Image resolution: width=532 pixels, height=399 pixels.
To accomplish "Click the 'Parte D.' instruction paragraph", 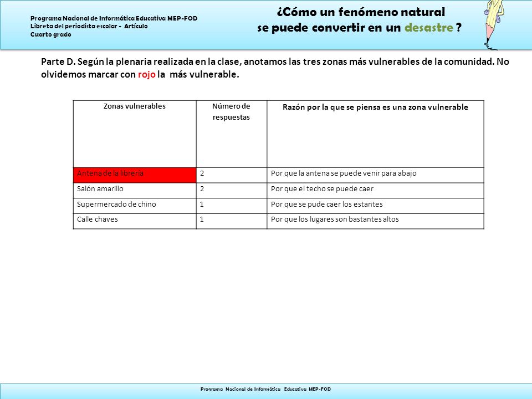I will pos(275,68).
